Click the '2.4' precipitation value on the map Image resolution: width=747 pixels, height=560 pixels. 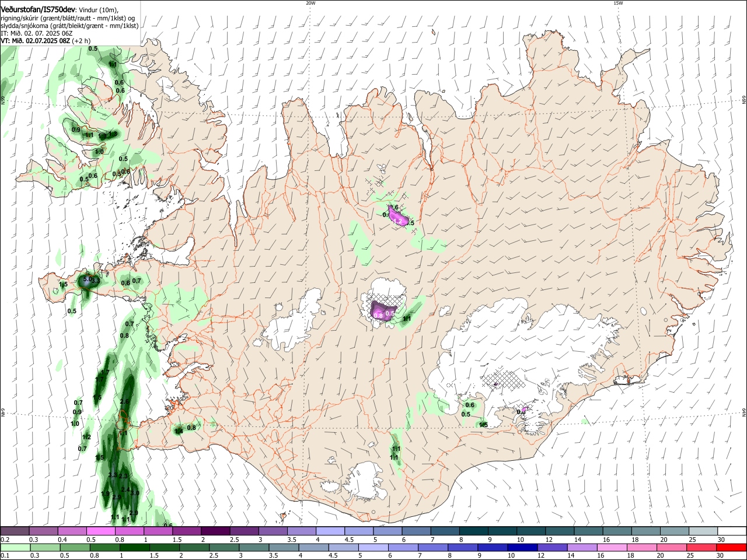(125, 489)
